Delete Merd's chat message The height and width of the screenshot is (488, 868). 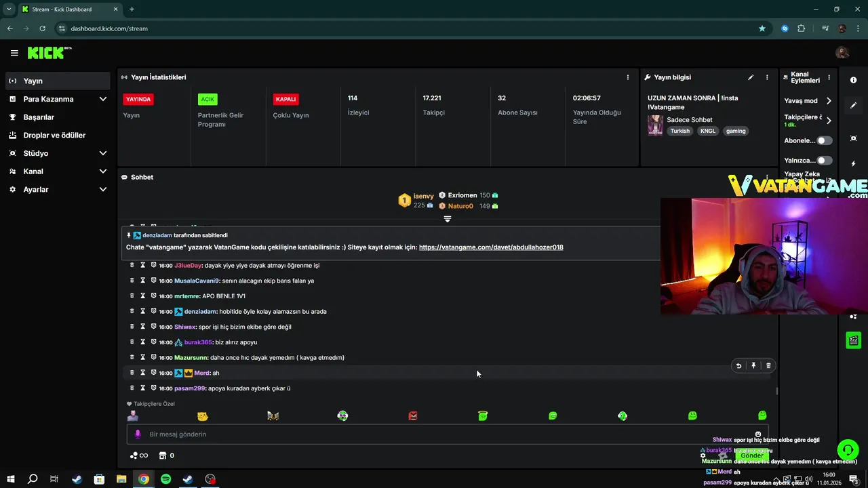point(768,366)
